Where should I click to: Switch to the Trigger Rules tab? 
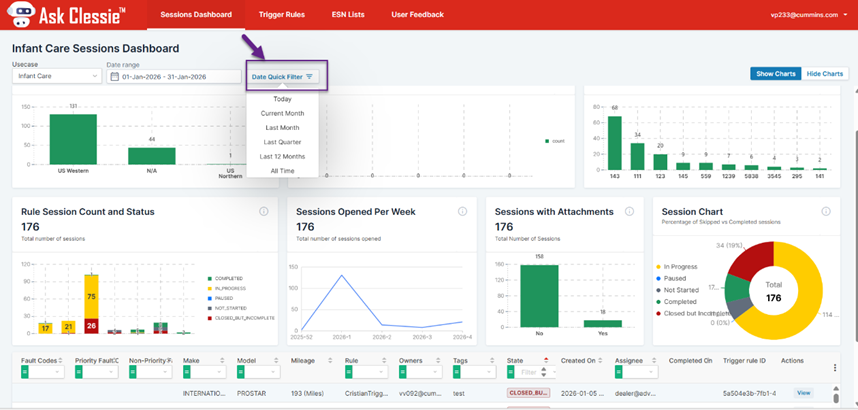tap(282, 15)
